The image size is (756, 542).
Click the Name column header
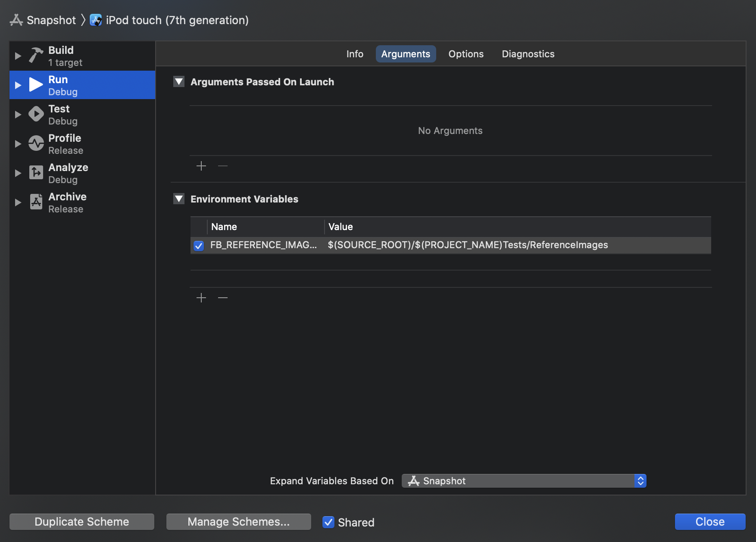tap(266, 227)
